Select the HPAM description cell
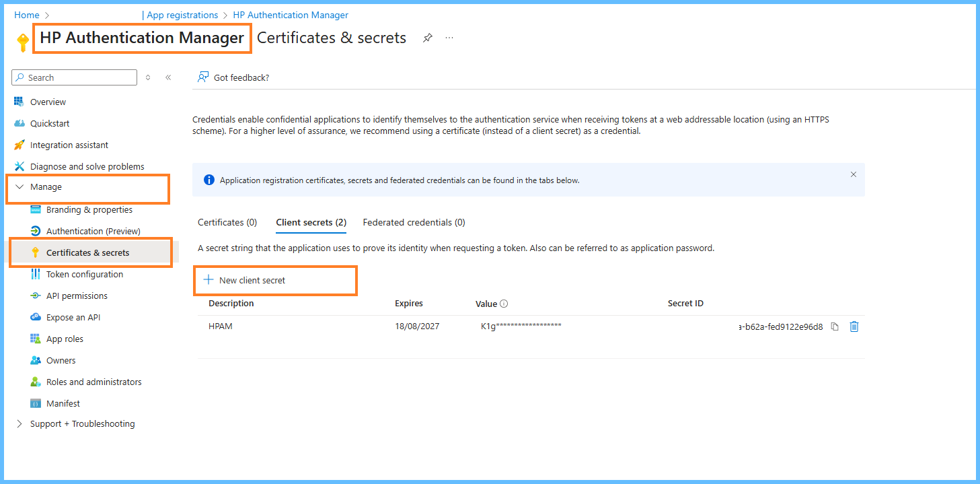The height and width of the screenshot is (484, 980). (221, 326)
